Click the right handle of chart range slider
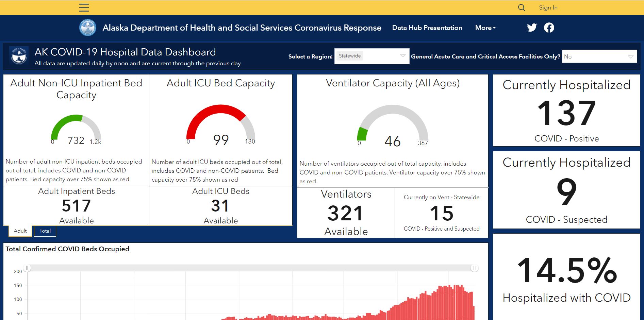The image size is (644, 320). coord(475,268)
